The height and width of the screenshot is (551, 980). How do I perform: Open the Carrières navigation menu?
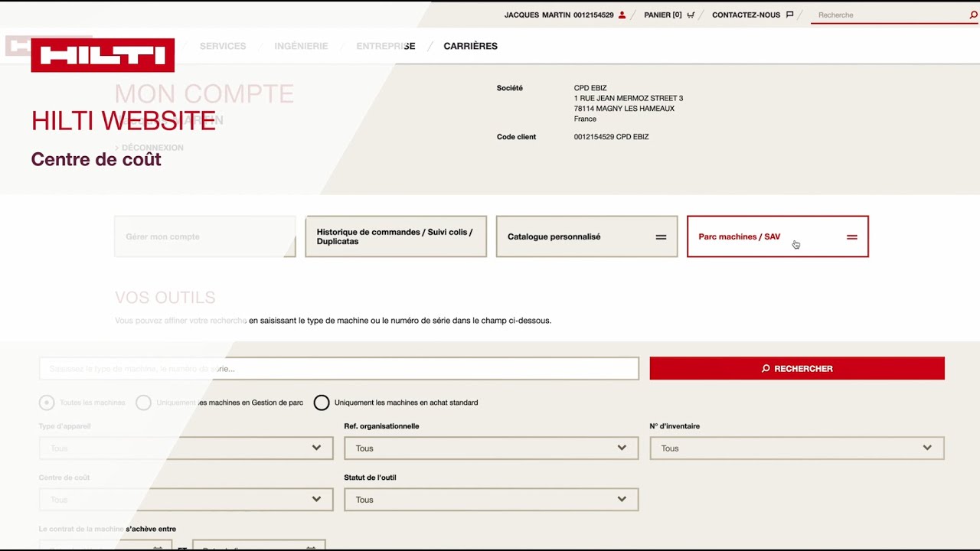click(470, 46)
